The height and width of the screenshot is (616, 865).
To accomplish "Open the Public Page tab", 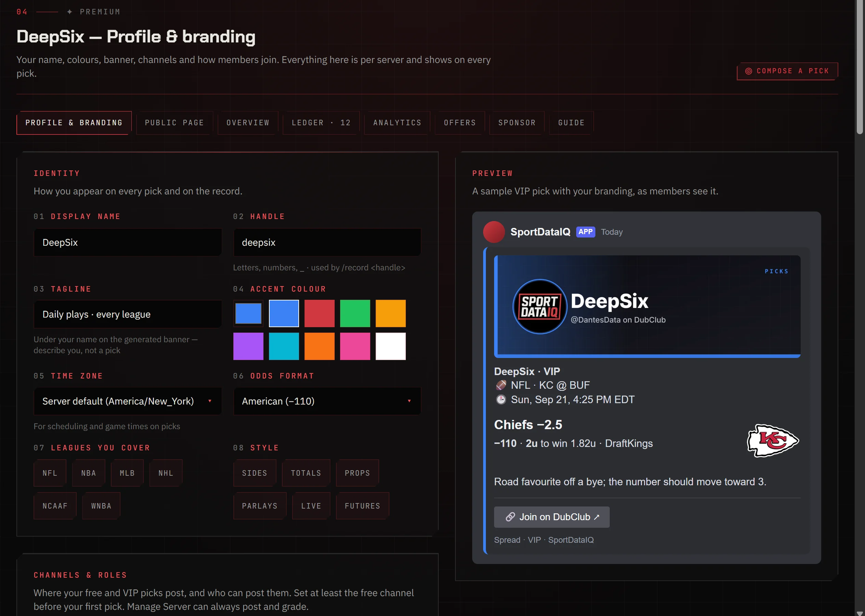I will coord(175,123).
